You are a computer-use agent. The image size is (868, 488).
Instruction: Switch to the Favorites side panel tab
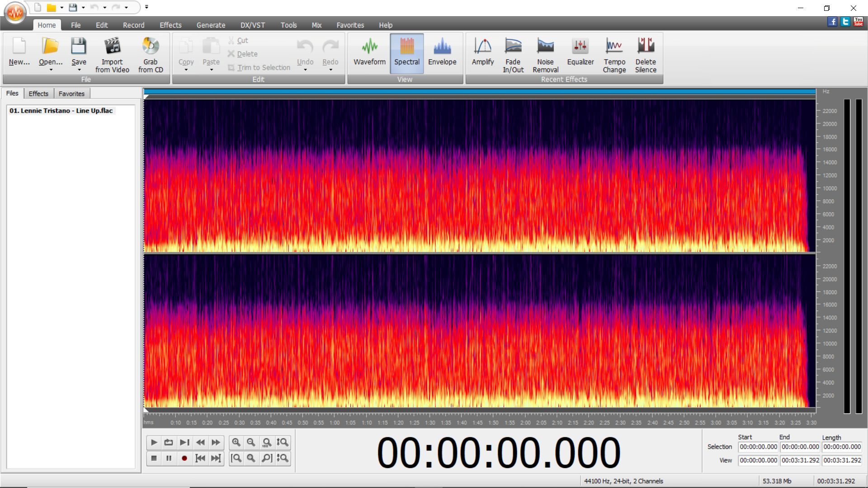[71, 94]
